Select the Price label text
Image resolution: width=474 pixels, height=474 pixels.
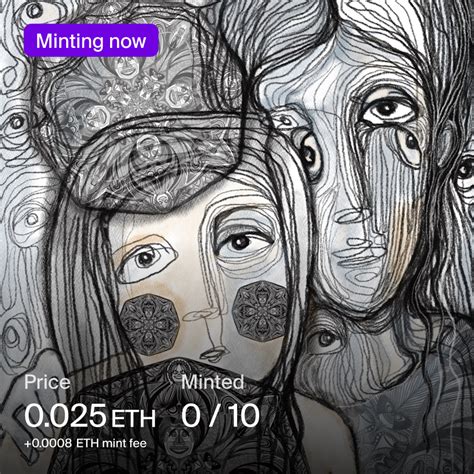point(47,382)
